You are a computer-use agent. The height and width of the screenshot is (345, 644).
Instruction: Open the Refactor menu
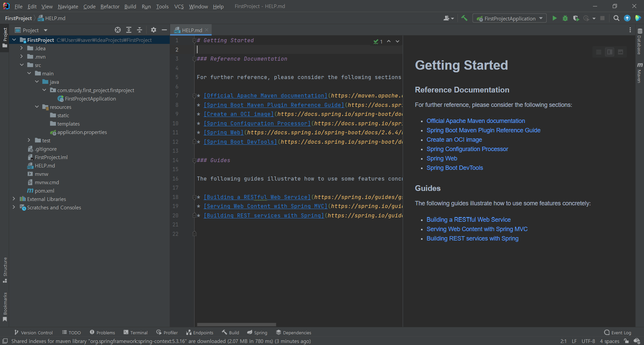[x=110, y=6]
